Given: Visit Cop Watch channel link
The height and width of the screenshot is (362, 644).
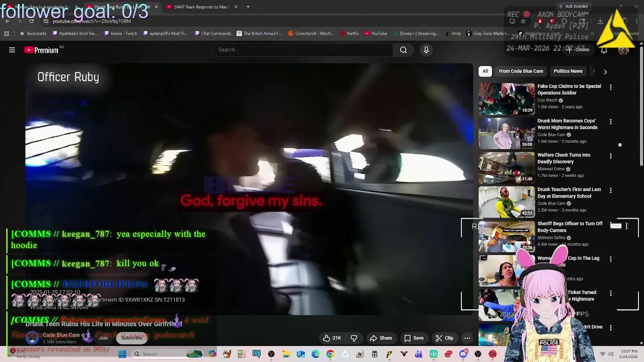Looking at the screenshot, I should pos(547,100).
